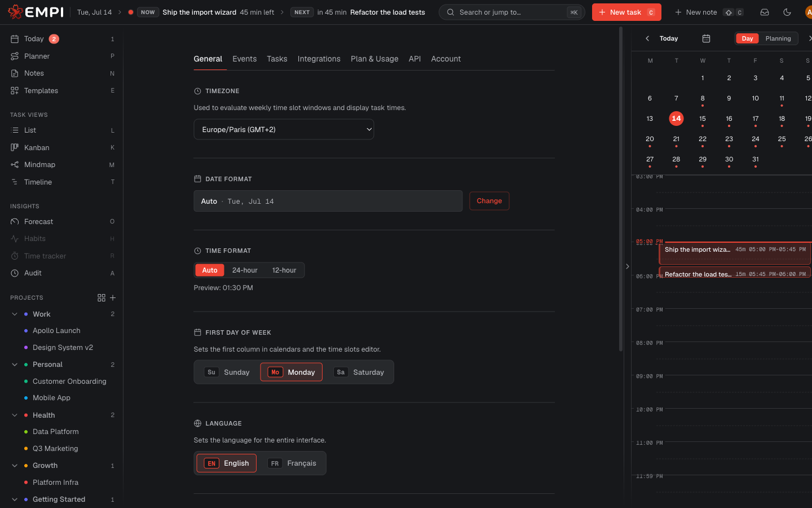This screenshot has height=508, width=812.
Task: Open the Integrations settings tab
Action: (319, 59)
